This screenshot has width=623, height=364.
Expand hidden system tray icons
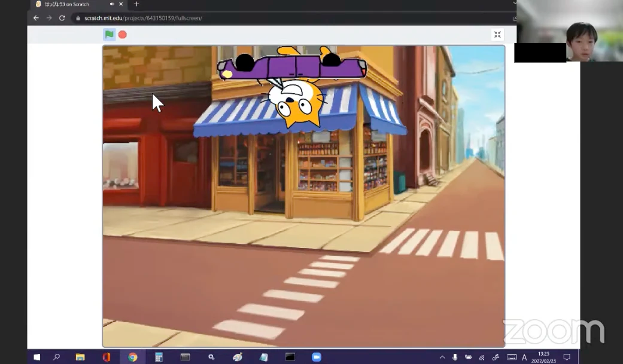tap(442, 357)
